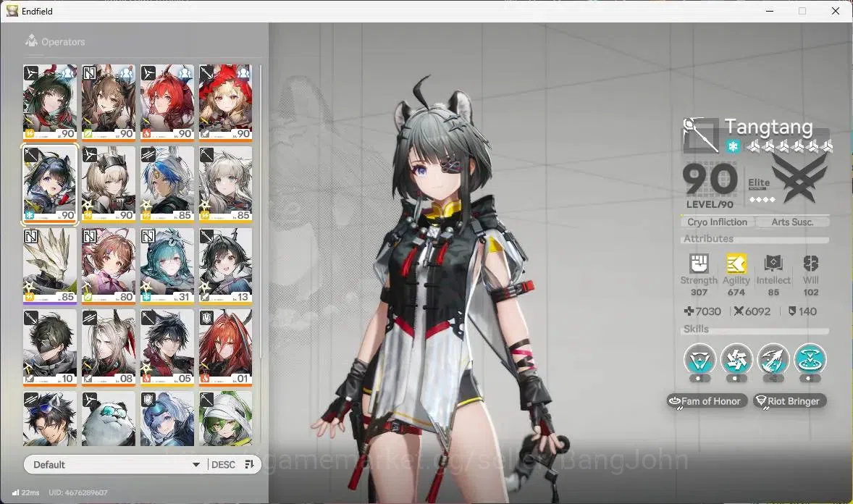Click the highlighted Agility attribute icon
The height and width of the screenshot is (504, 853).
[x=736, y=264]
